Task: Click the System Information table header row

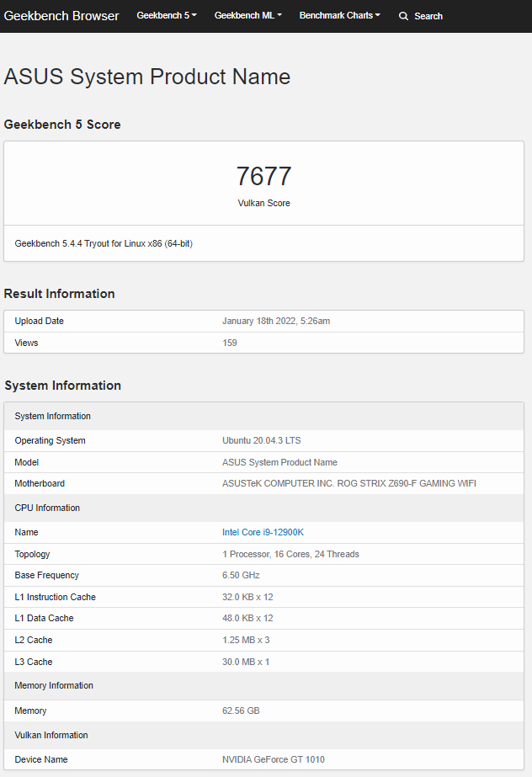Action: click(x=264, y=416)
